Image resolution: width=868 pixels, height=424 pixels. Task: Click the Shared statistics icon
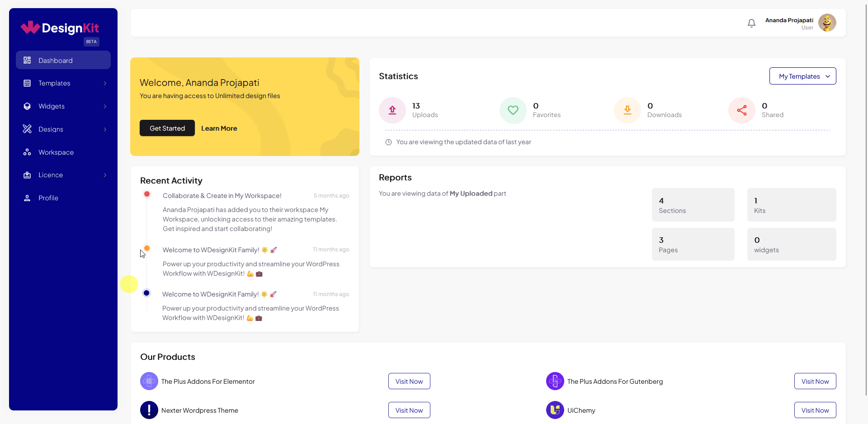pyautogui.click(x=741, y=110)
